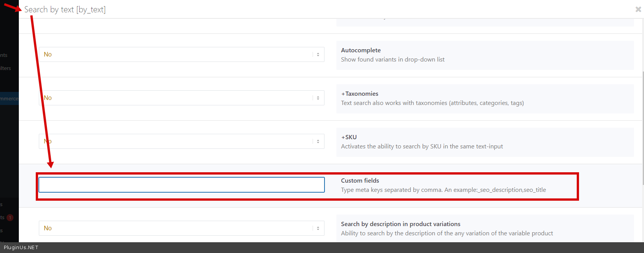This screenshot has width=644, height=253.
Task: Focus the Custom fields meta keys input
Action: 181,185
